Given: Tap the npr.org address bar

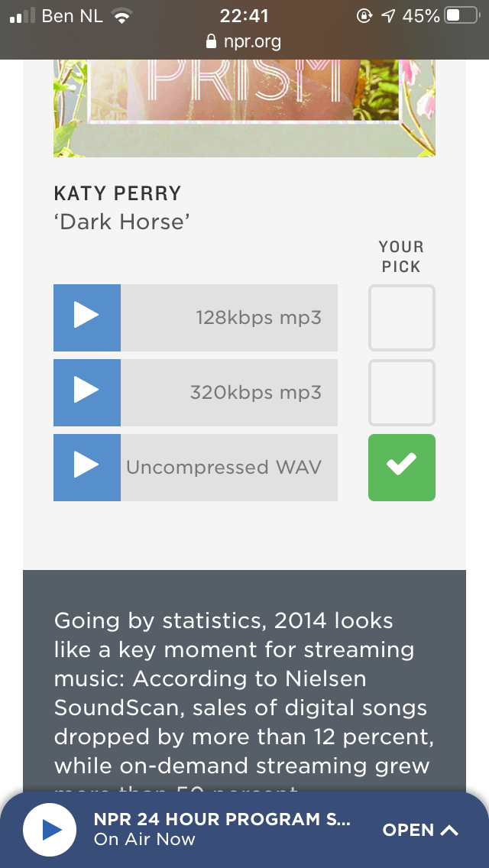Looking at the screenshot, I should [244, 41].
